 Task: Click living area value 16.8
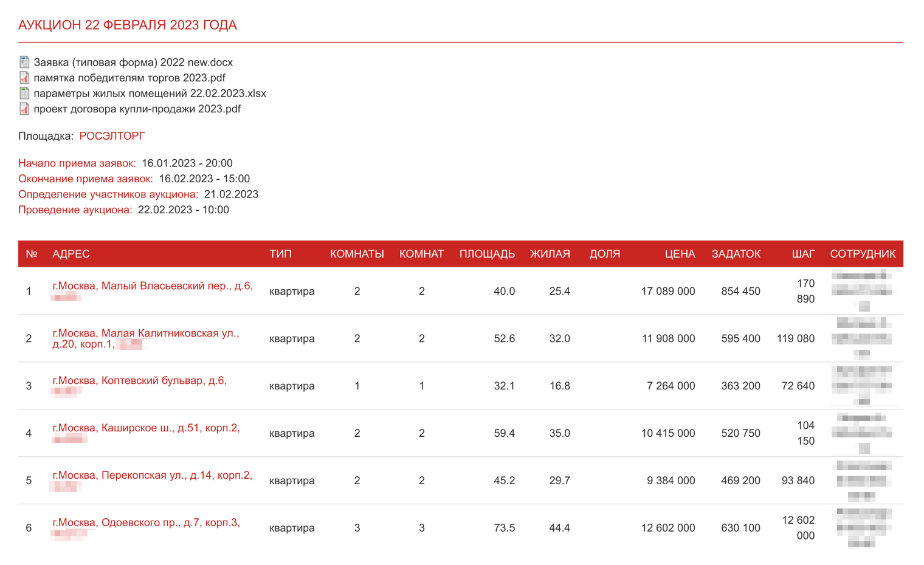pos(559,386)
